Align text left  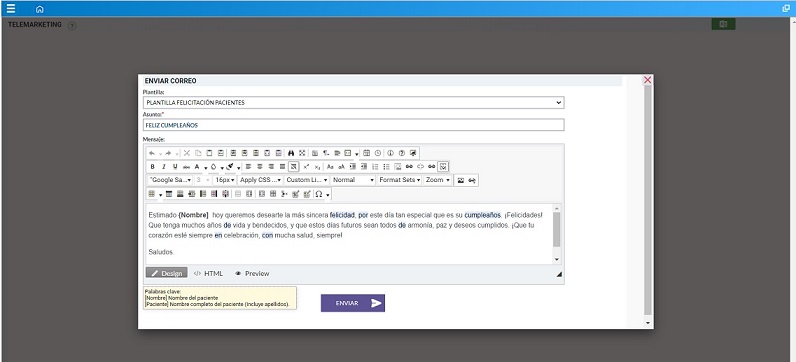point(248,167)
